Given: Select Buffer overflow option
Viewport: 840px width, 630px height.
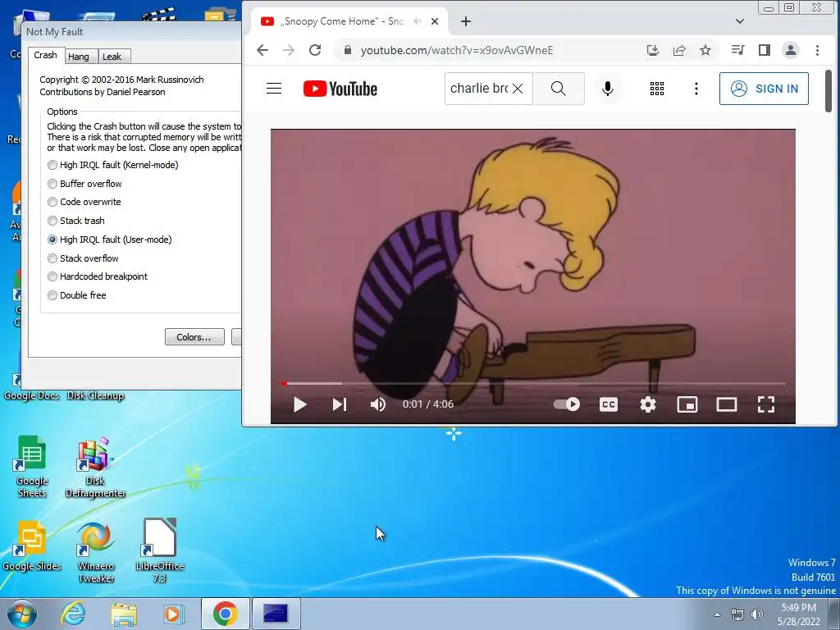Looking at the screenshot, I should [84, 184].
